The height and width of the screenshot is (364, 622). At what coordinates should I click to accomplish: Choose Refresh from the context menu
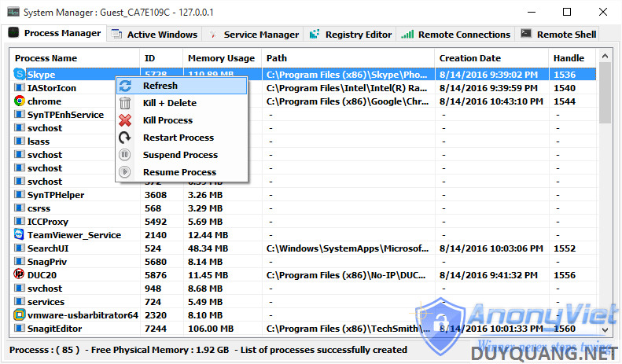pos(182,86)
